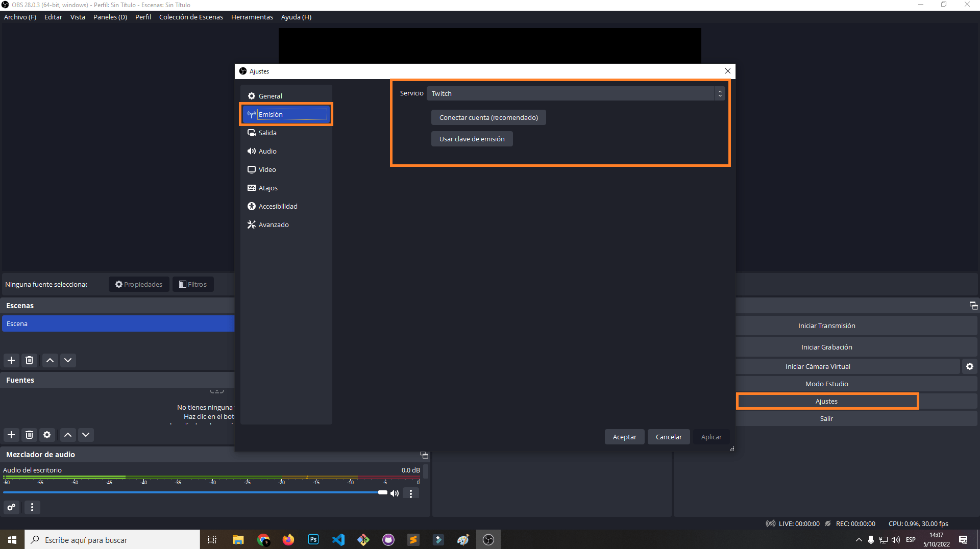
Task: Adjust the desktop audio volume slider
Action: (382, 492)
